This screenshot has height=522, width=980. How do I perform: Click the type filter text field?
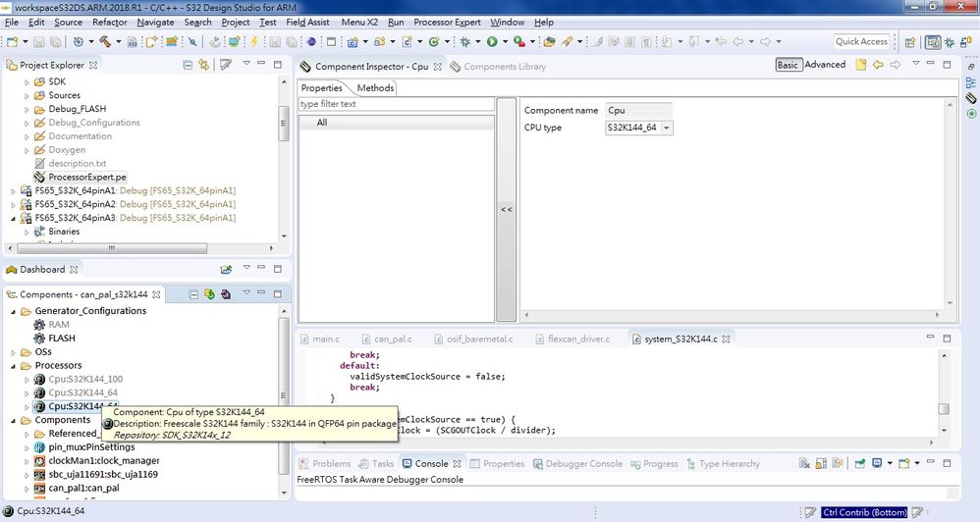(397, 104)
